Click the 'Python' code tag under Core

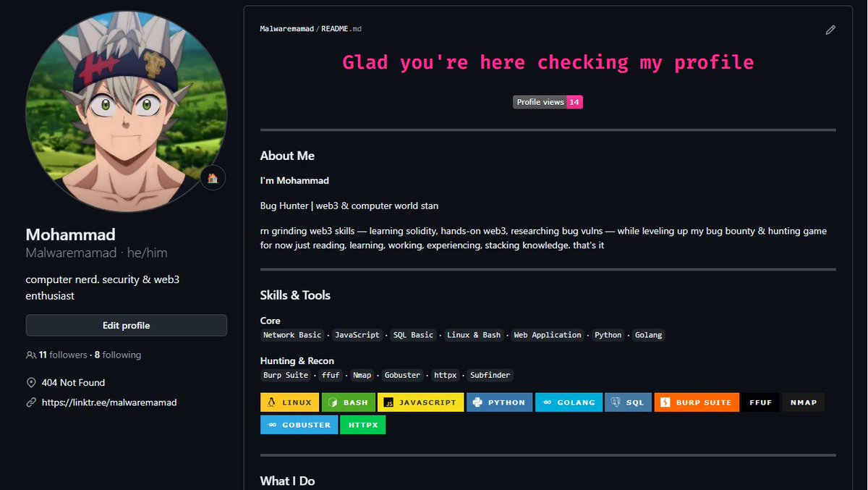pyautogui.click(x=608, y=335)
